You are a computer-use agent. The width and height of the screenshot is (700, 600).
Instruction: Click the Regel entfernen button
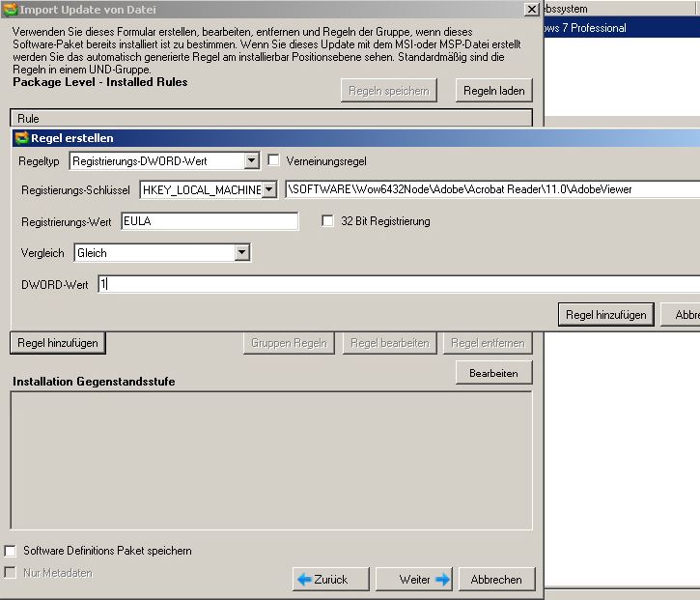[x=488, y=343]
